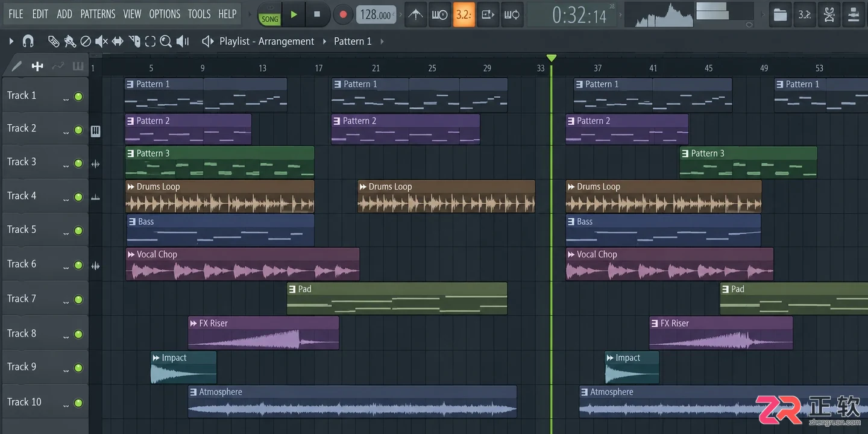The width and height of the screenshot is (868, 434).
Task: Select the Delete tool (slashed circle)
Action: tap(86, 41)
